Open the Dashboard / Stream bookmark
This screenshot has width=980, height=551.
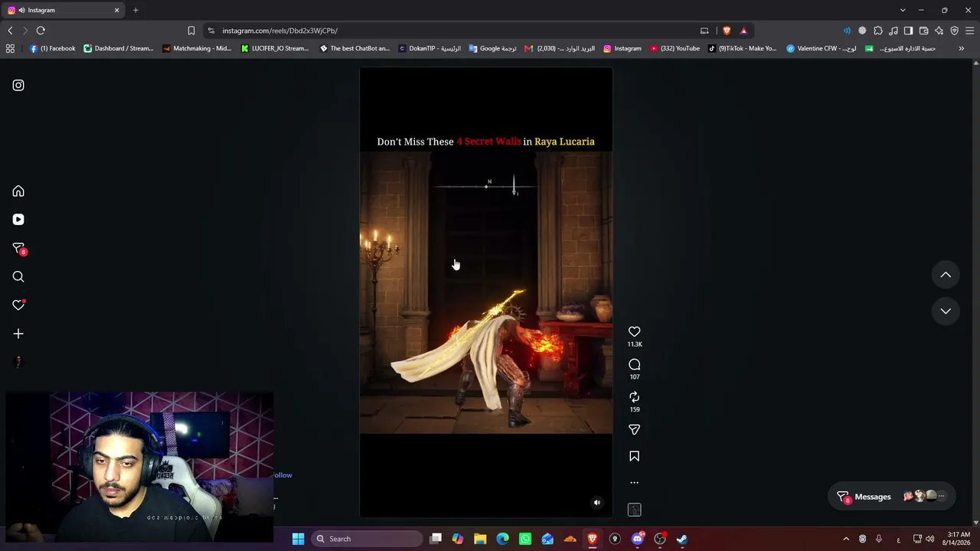point(119,48)
